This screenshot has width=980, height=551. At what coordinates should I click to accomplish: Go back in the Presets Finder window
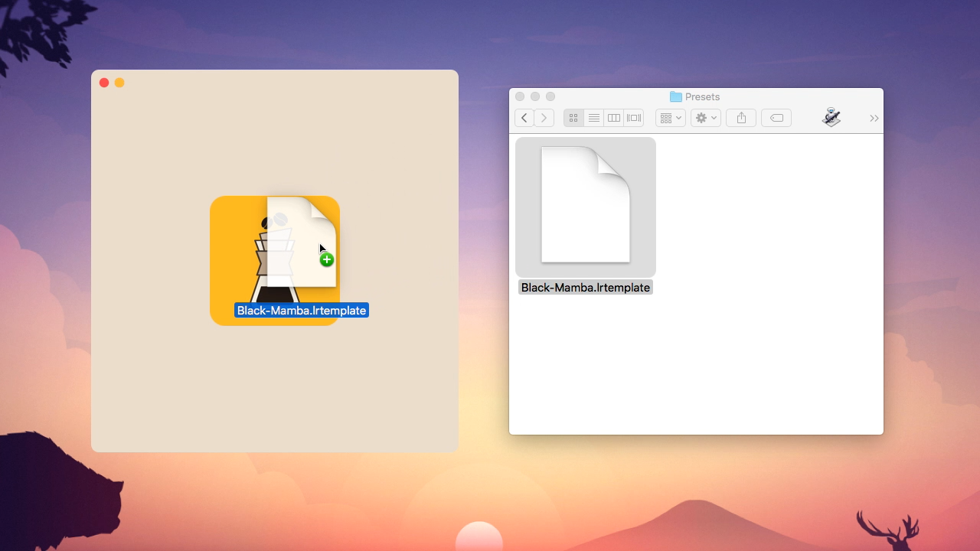524,118
